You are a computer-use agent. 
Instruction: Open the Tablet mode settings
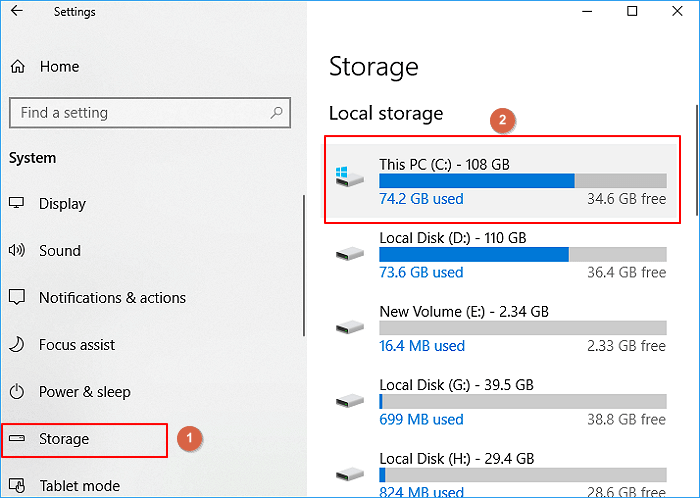tap(79, 486)
